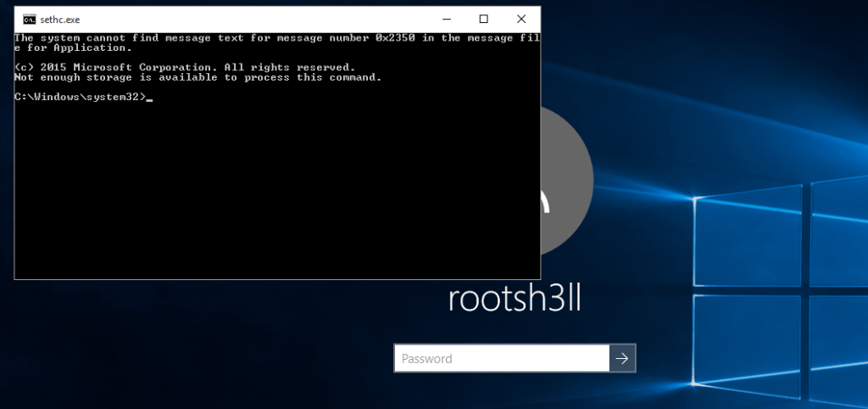Maximize the sethc.exe console window
This screenshot has width=868, height=409.
pos(483,20)
